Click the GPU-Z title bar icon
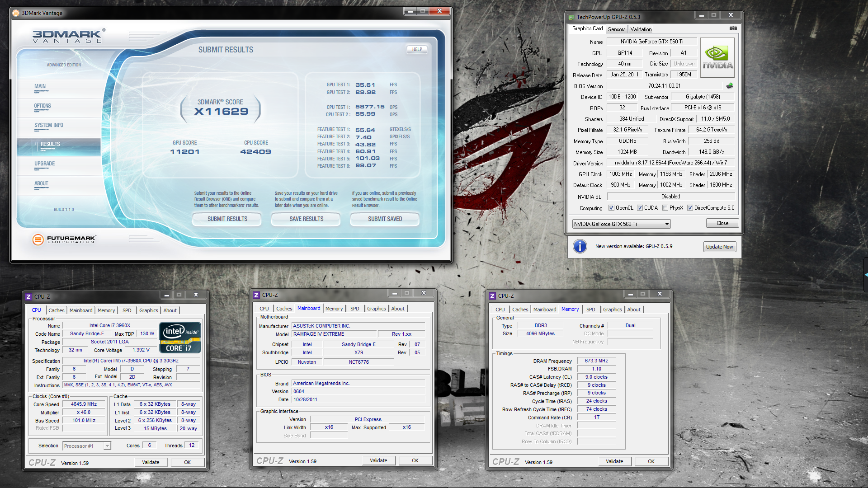 (571, 17)
